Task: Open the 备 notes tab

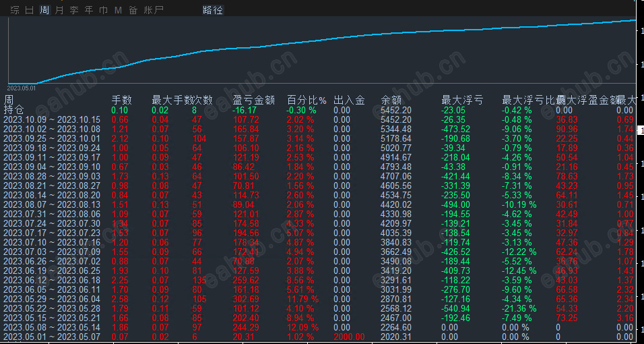Action: tap(133, 10)
